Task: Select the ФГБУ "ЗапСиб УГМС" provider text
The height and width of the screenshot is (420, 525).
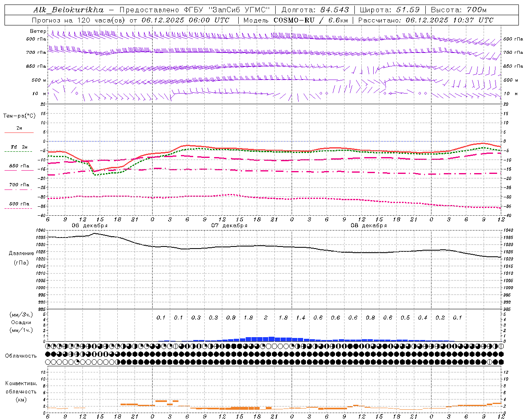Action: [x=226, y=10]
